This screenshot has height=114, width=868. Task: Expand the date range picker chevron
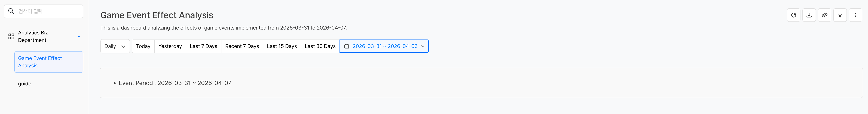(x=422, y=46)
